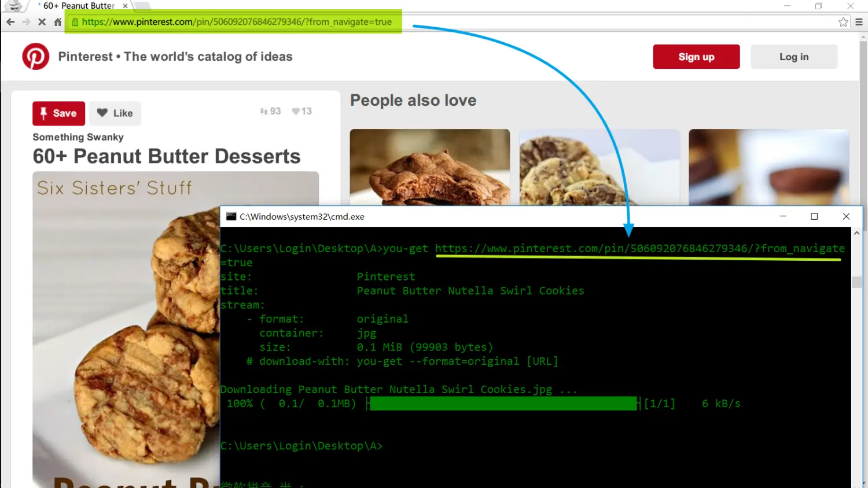
Task: Click the People also love heading
Action: [413, 100]
